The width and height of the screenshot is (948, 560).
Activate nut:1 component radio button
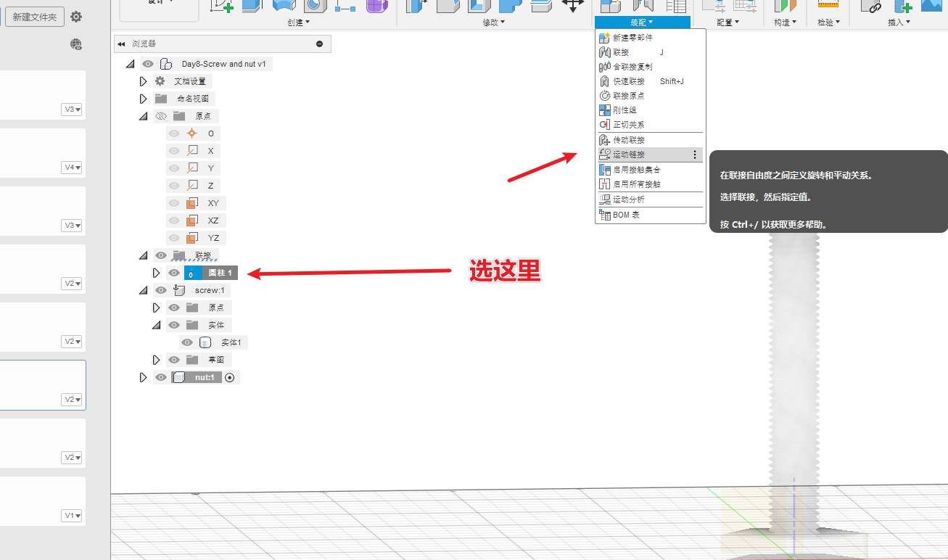[x=230, y=377]
